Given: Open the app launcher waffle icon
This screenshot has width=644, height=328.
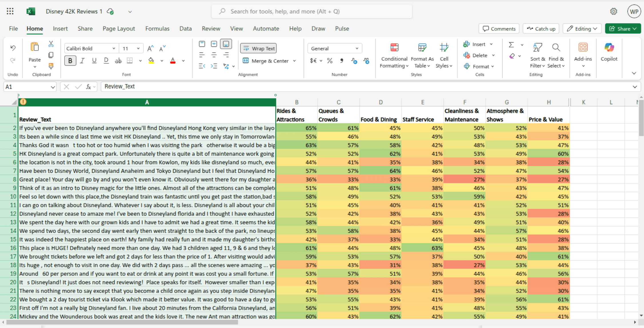Looking at the screenshot, I should tap(10, 11).
